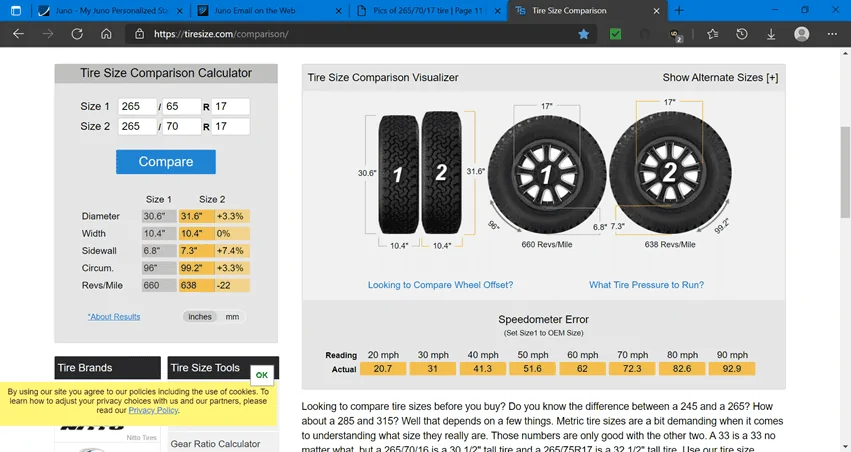The height and width of the screenshot is (452, 851).
Task: Close the Tire Size Comparison tab
Action: click(656, 11)
